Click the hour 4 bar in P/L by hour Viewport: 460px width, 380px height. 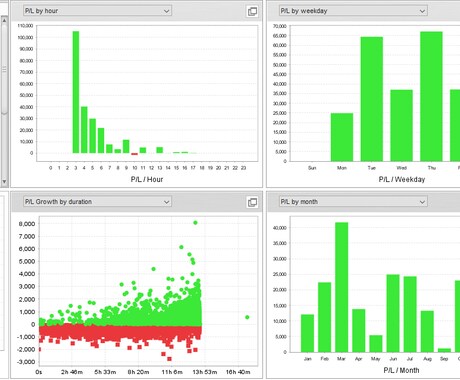coord(84,130)
